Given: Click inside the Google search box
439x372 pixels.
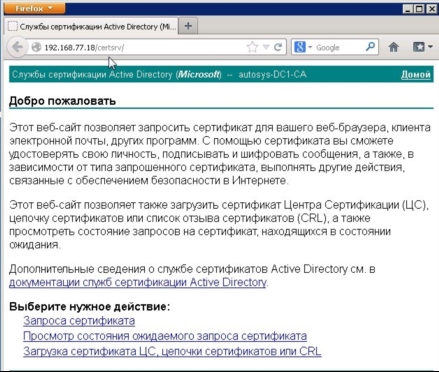Looking at the screenshot, I should (x=338, y=47).
